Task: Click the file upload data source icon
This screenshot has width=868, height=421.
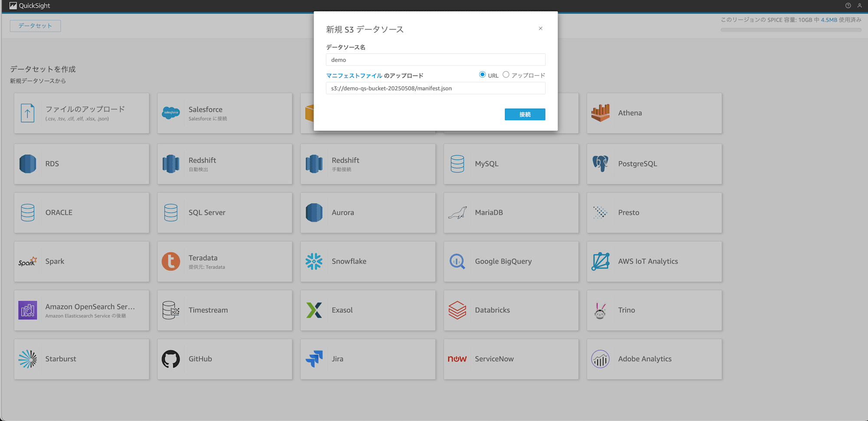Action: [x=27, y=113]
